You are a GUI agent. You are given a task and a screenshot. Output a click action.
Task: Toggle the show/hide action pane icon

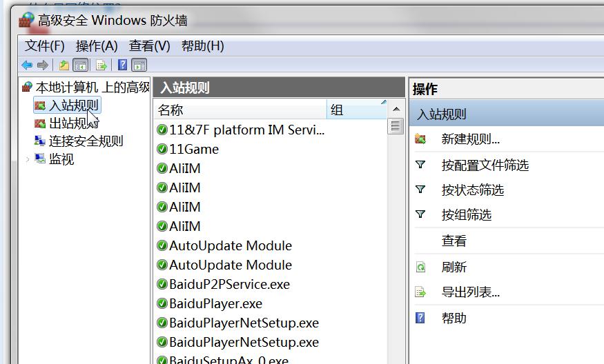[139, 65]
